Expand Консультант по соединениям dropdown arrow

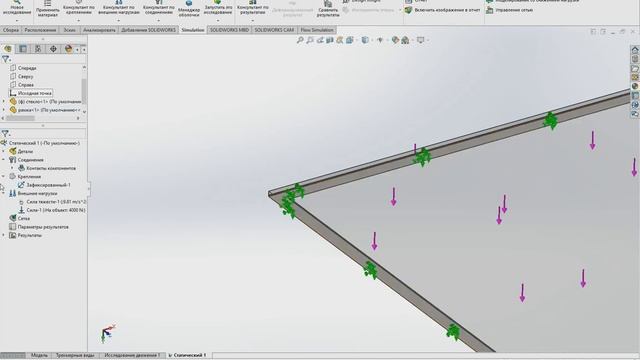(159, 20)
